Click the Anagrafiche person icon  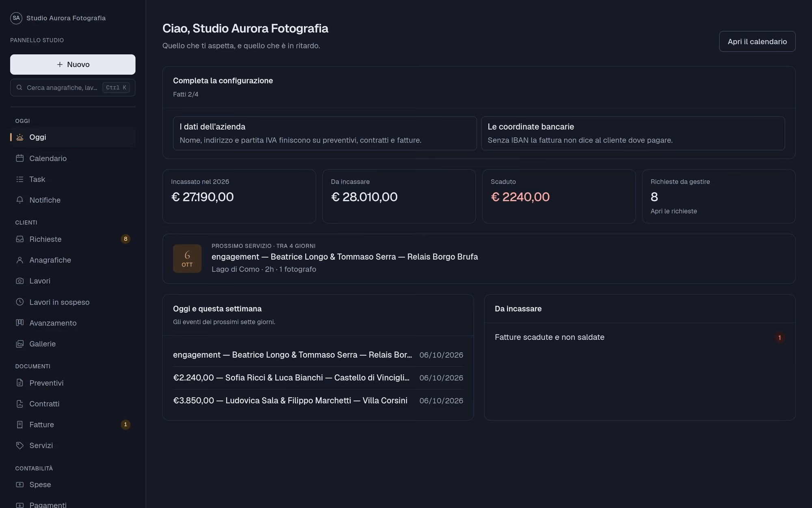point(19,260)
